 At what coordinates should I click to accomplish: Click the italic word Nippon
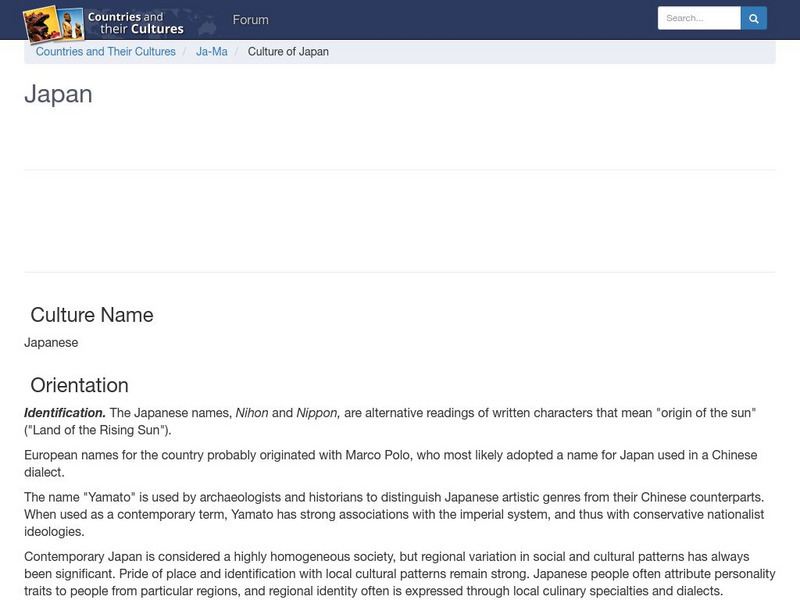pyautogui.click(x=318, y=413)
